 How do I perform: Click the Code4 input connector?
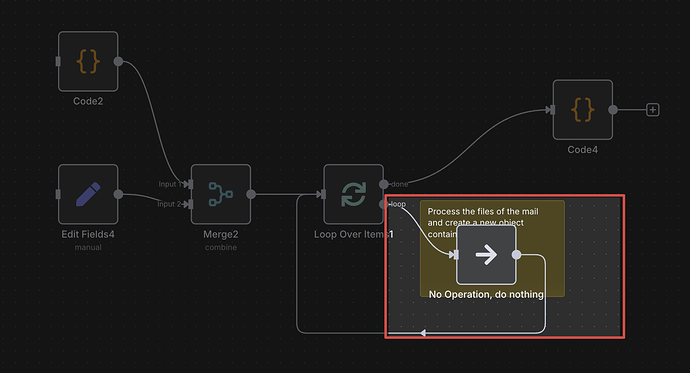[551, 110]
